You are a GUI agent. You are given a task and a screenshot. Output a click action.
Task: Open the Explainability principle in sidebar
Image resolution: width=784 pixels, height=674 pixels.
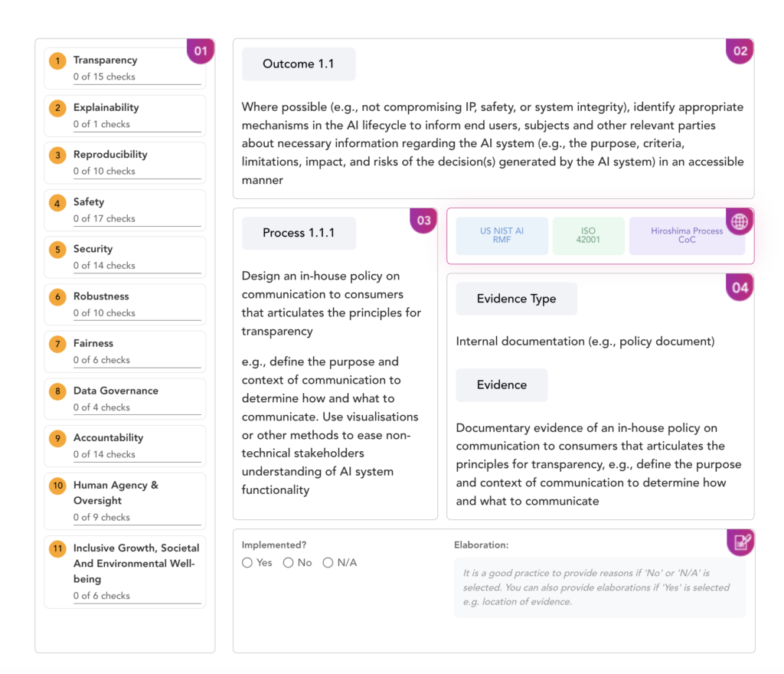click(x=125, y=116)
